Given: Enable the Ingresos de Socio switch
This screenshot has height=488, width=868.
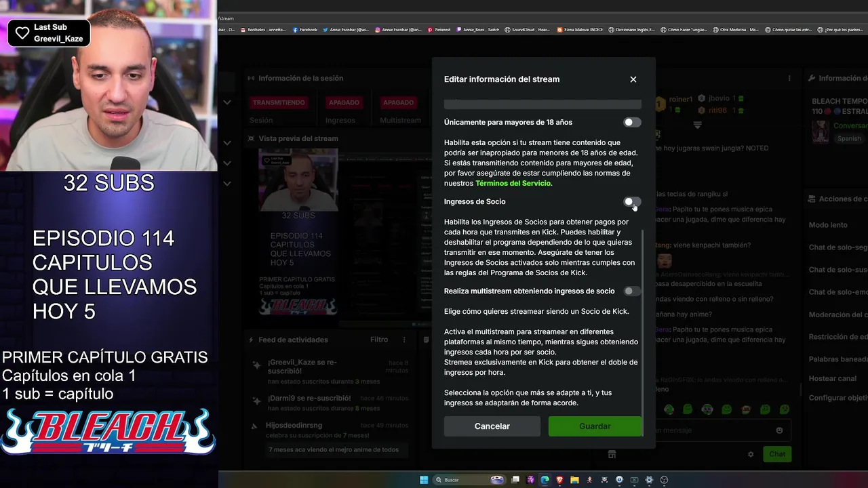Looking at the screenshot, I should pyautogui.click(x=632, y=202).
